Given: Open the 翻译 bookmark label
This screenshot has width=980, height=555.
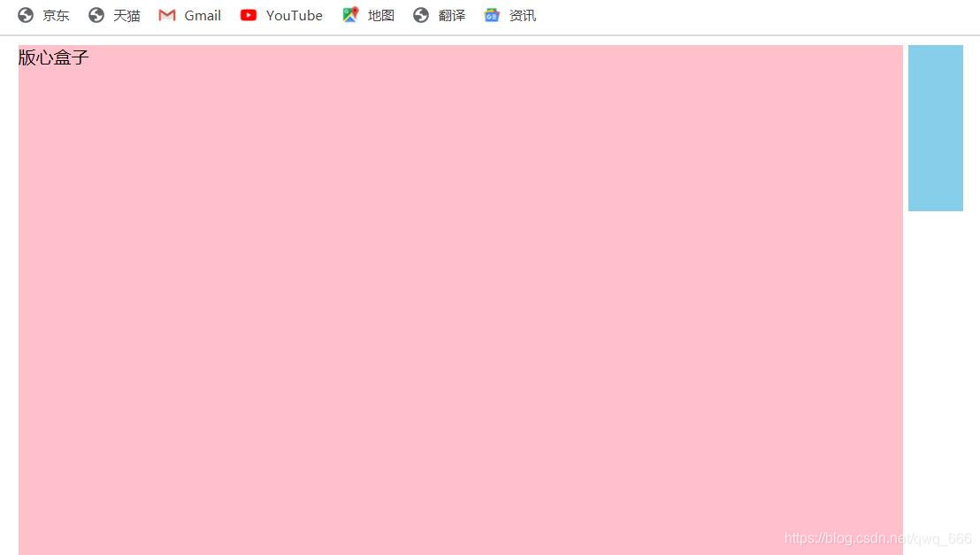Looking at the screenshot, I should [452, 16].
